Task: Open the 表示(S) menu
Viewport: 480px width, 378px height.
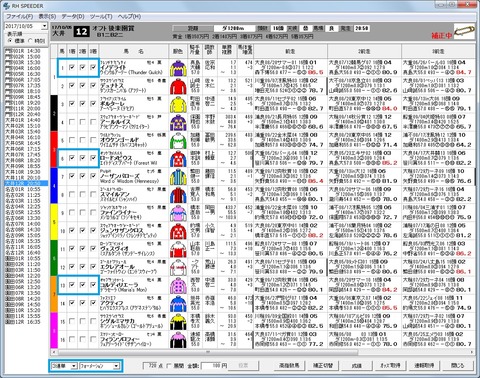Action: (x=47, y=16)
